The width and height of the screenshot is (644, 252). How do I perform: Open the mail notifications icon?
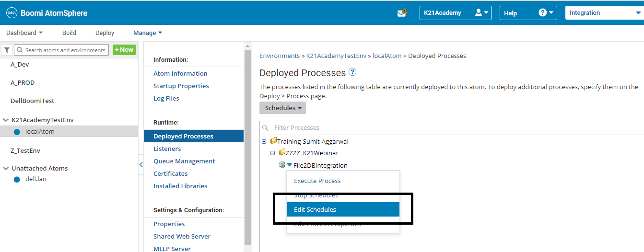point(402,13)
